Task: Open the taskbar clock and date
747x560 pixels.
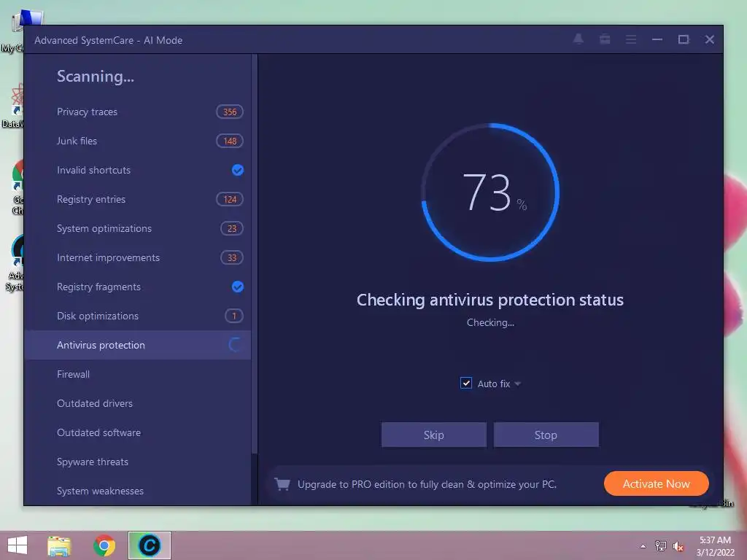Action: click(x=715, y=546)
